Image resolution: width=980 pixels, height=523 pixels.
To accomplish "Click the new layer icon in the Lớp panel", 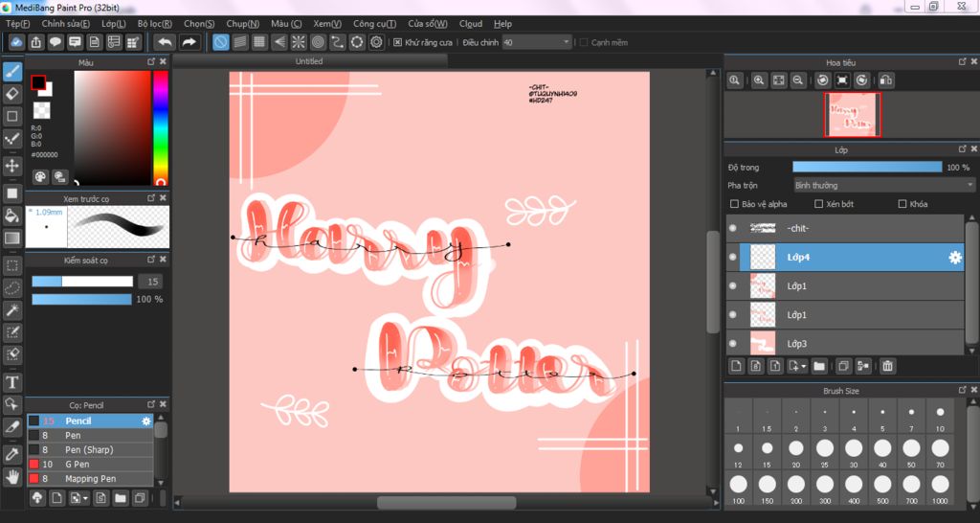I will click(736, 366).
